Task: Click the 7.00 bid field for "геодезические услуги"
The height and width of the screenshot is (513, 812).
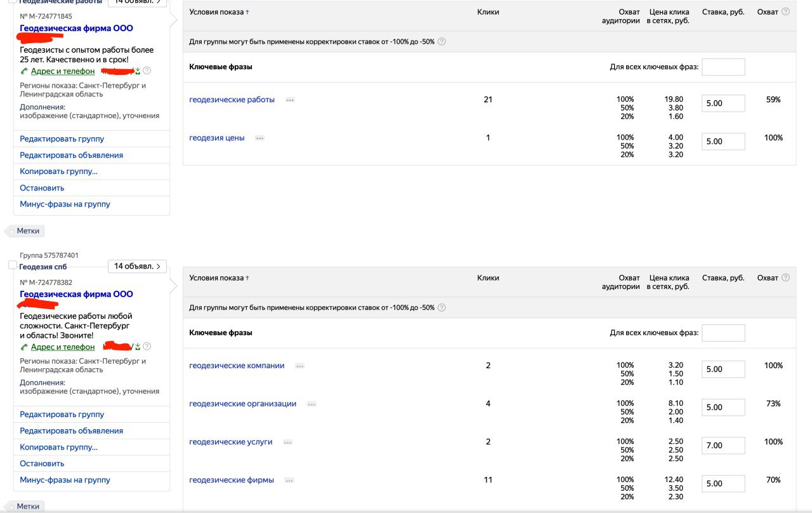Action: pos(723,446)
